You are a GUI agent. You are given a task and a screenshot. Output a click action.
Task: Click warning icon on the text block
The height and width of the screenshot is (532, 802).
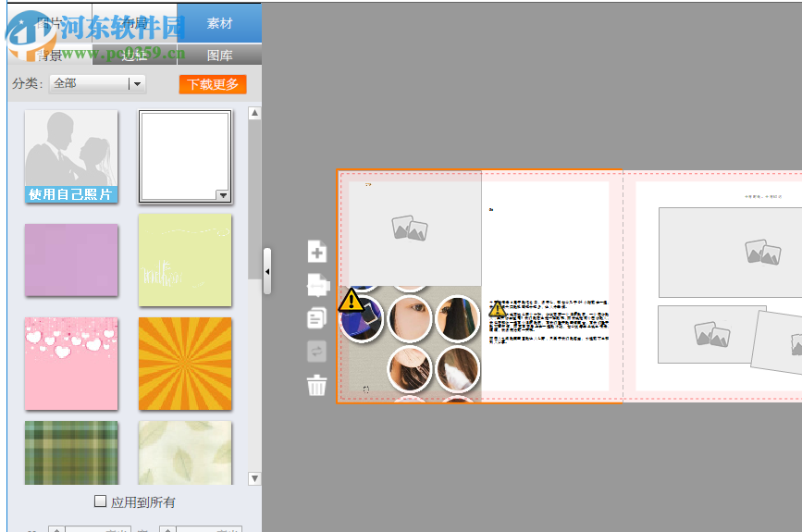(x=497, y=308)
